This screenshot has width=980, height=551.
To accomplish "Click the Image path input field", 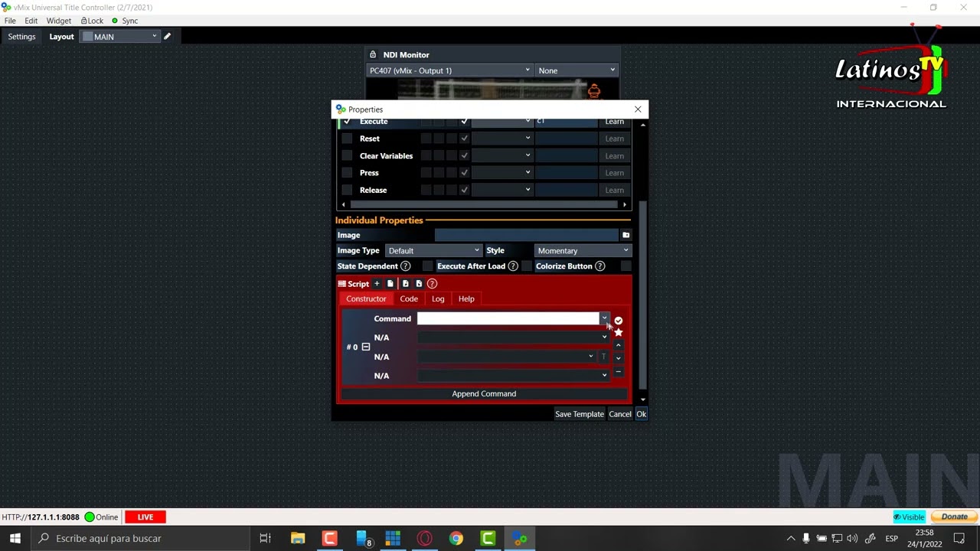I will point(526,235).
